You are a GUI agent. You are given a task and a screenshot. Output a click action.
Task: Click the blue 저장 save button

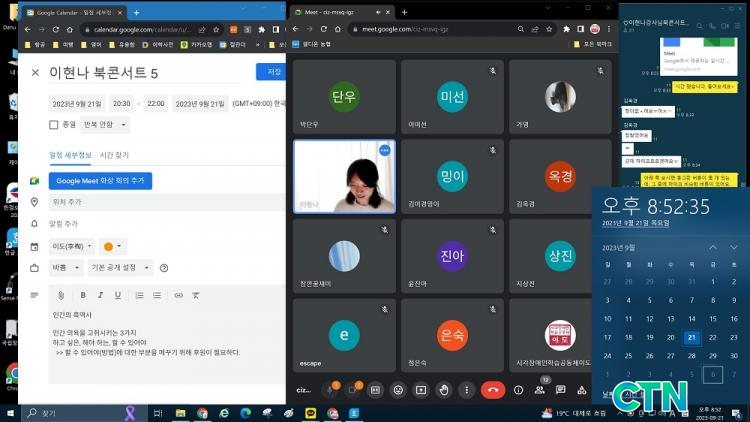pos(272,71)
